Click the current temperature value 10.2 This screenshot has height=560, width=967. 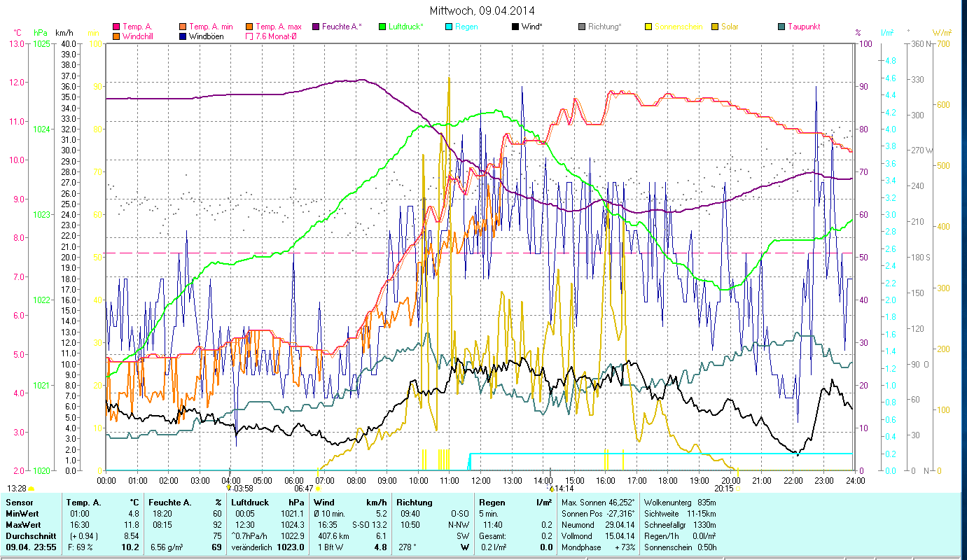(x=130, y=547)
